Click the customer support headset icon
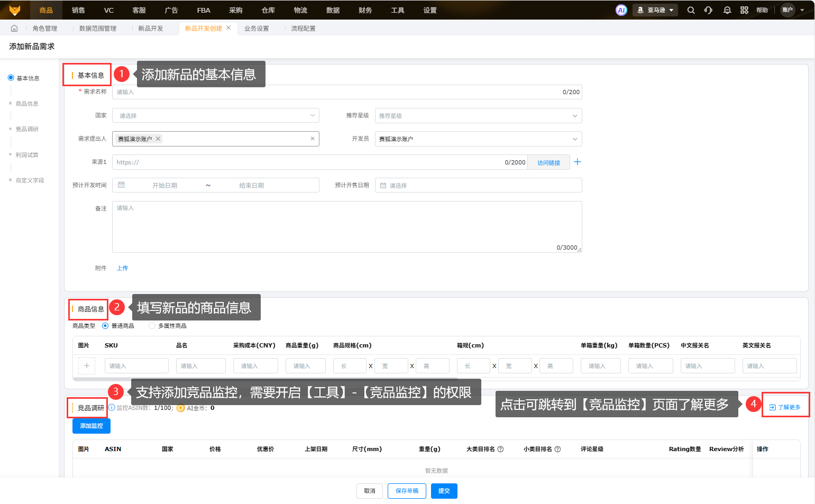 point(709,10)
